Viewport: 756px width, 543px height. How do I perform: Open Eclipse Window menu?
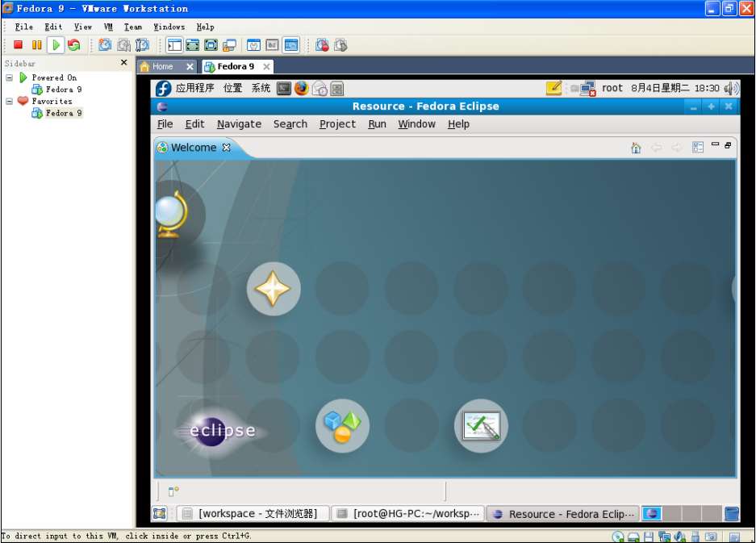416,124
